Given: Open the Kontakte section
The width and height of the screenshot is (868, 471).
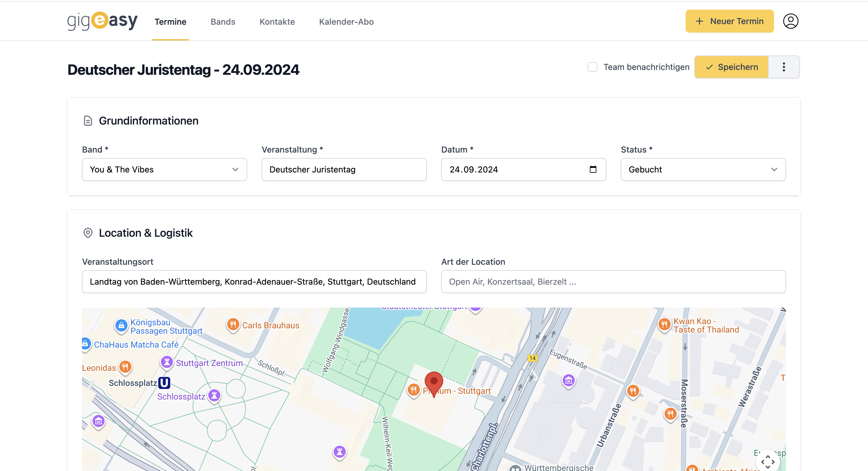Looking at the screenshot, I should [x=277, y=22].
